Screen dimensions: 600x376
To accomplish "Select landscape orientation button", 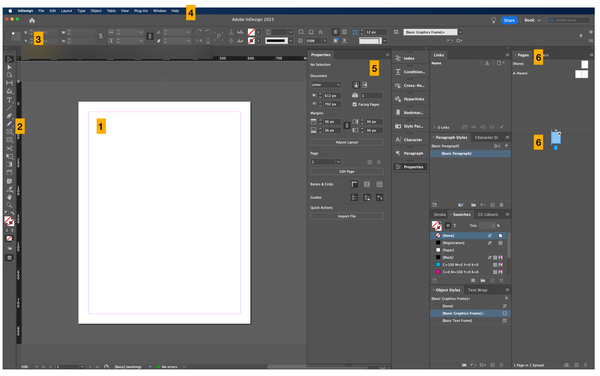I will 365,85.
